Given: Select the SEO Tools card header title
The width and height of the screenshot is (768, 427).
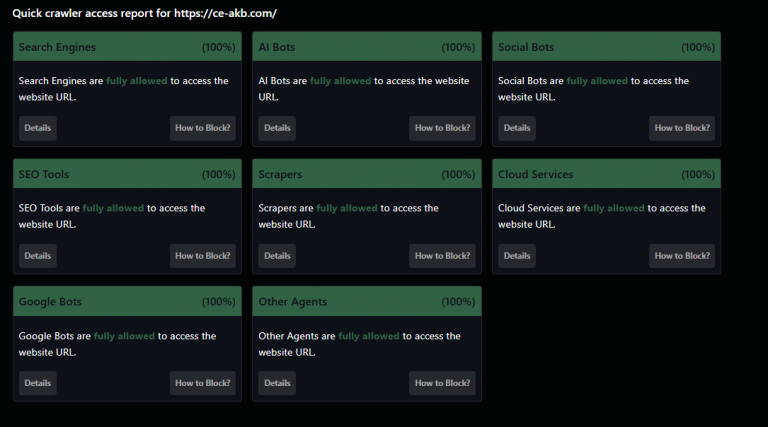Looking at the screenshot, I should pos(44,174).
